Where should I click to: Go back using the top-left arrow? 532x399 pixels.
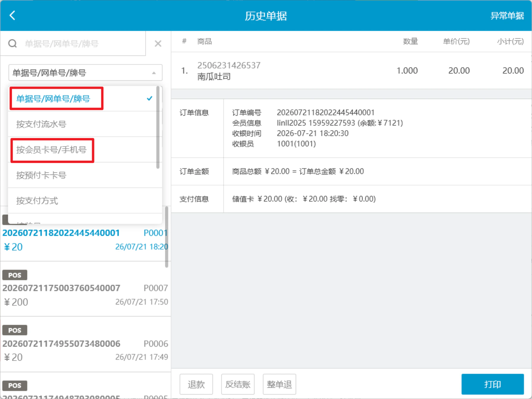(12, 15)
